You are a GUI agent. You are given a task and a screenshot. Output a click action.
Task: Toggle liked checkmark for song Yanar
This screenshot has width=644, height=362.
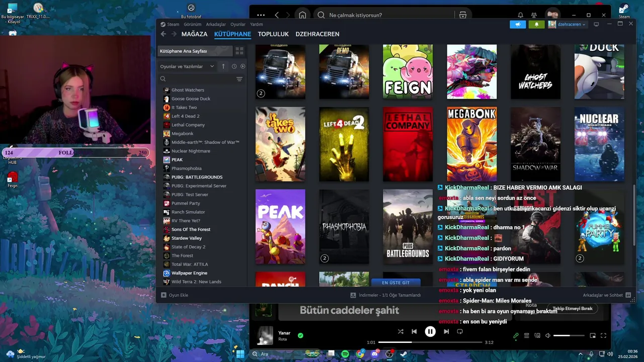300,335
